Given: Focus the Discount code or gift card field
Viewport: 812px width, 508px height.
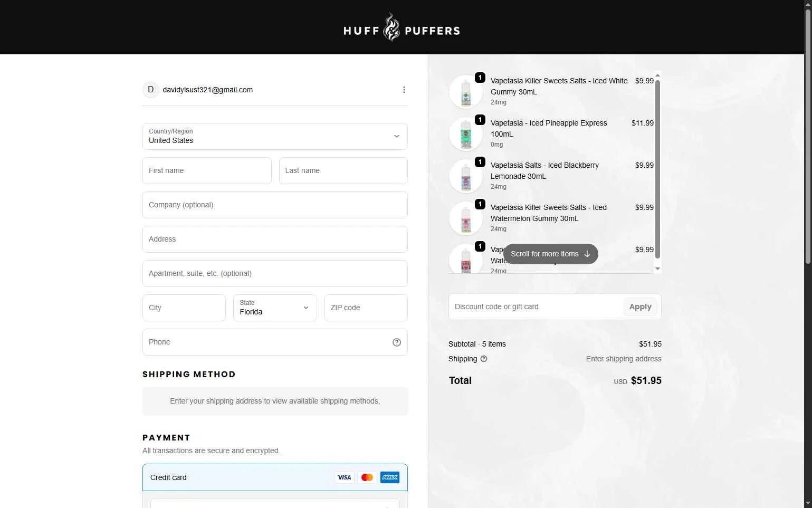Looking at the screenshot, I should click(536, 307).
